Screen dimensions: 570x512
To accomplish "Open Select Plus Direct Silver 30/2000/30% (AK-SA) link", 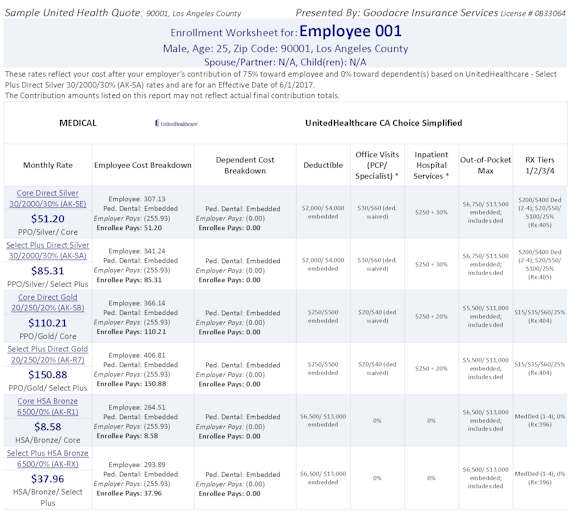I will 48,251.
